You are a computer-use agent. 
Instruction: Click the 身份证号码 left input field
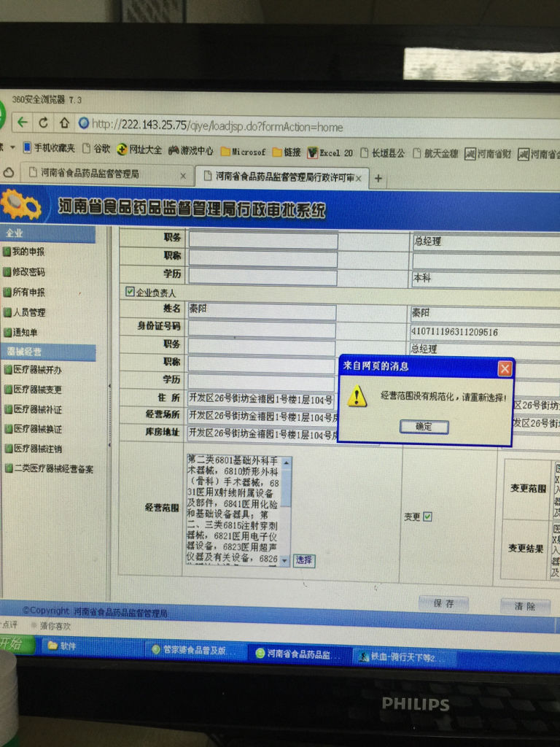click(x=262, y=329)
